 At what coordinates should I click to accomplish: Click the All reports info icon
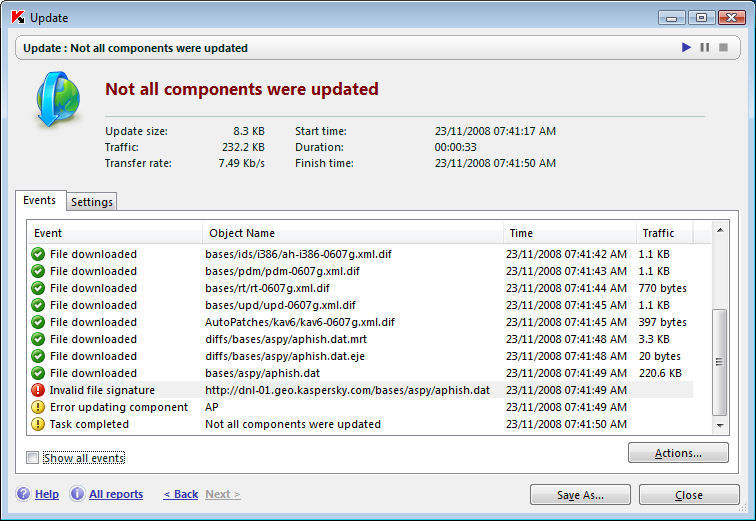(77, 494)
